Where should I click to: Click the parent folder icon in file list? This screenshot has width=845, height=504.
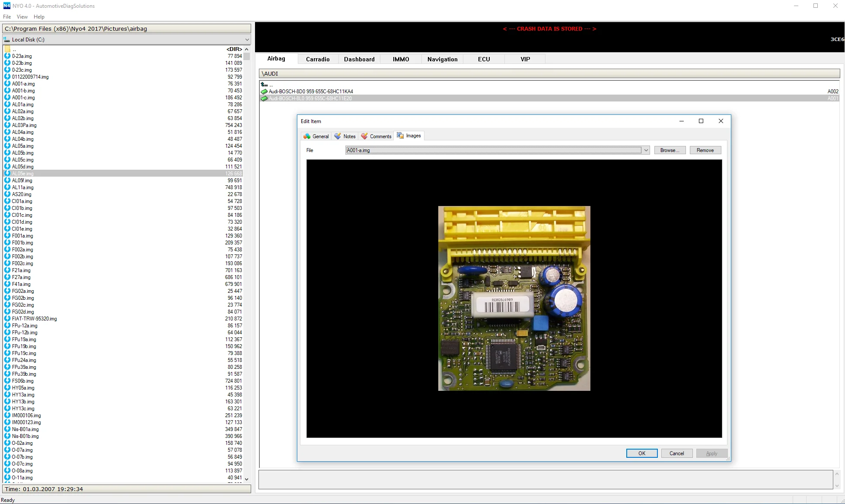pos(7,49)
